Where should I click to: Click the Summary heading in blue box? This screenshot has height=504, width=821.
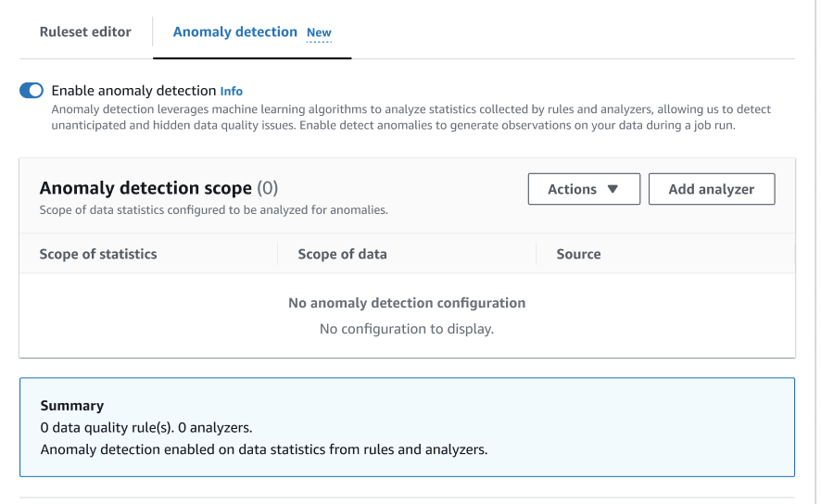click(x=72, y=406)
